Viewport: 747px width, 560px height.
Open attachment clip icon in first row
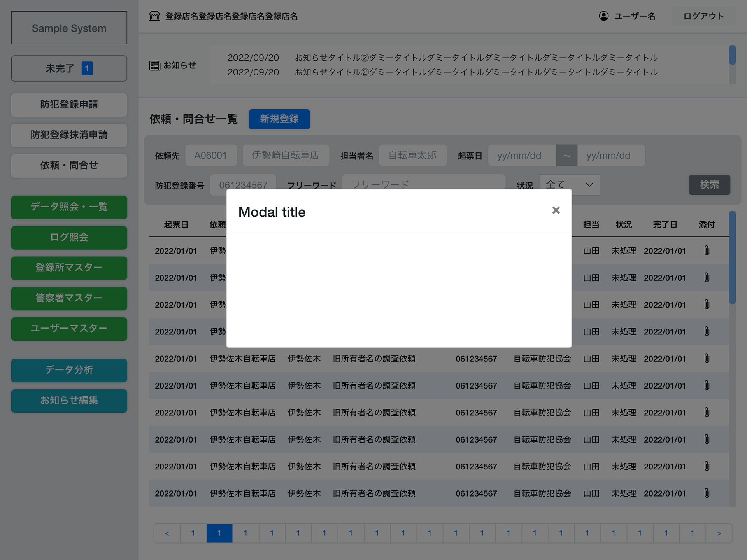707,251
